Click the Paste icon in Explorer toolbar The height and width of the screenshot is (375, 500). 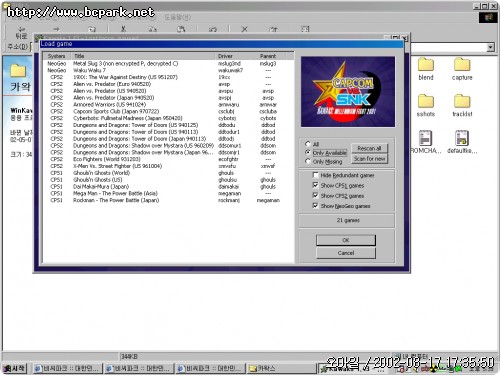tap(181, 29)
